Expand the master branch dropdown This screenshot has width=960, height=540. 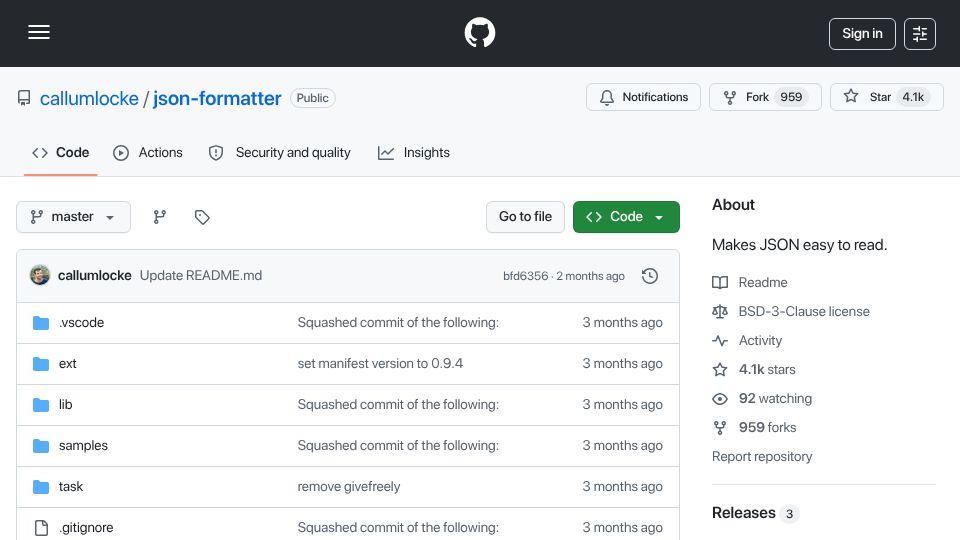point(73,217)
